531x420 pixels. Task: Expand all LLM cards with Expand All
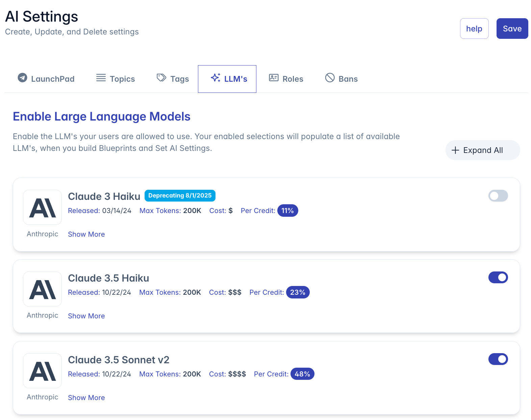[483, 150]
